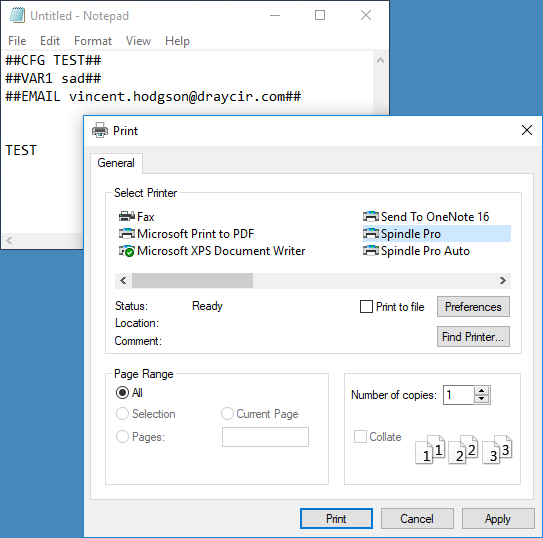The height and width of the screenshot is (538, 543).
Task: Open printer Preferences
Action: [473, 307]
